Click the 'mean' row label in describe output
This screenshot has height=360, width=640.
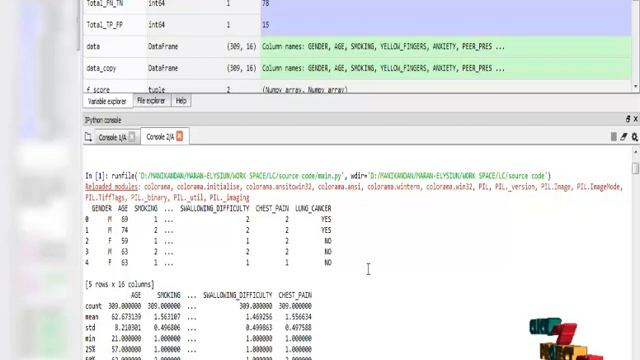[92, 317]
